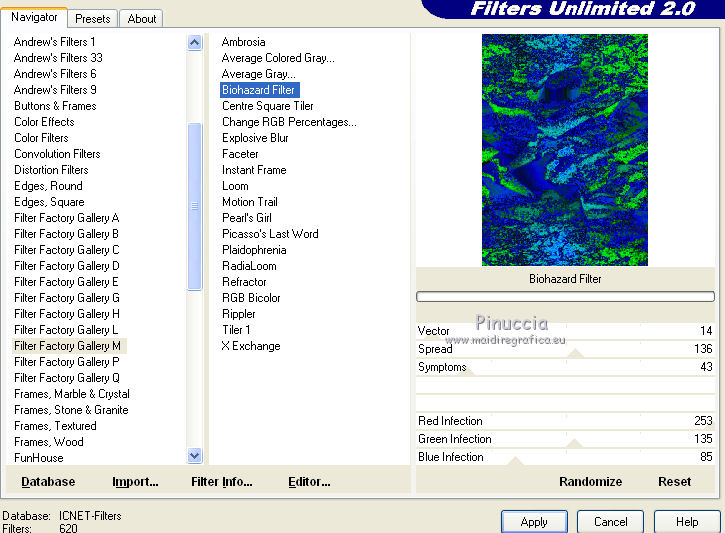Select Color Filters category
This screenshot has width=725, height=533.
pos(41,138)
